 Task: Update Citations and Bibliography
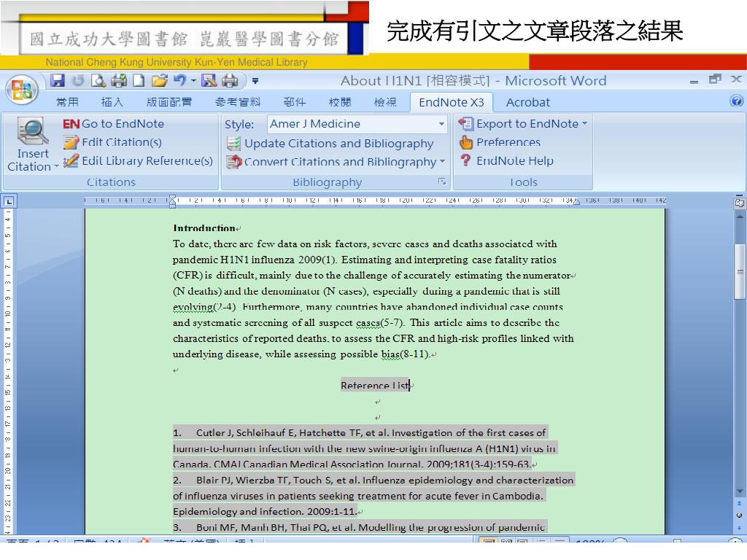[x=338, y=144]
